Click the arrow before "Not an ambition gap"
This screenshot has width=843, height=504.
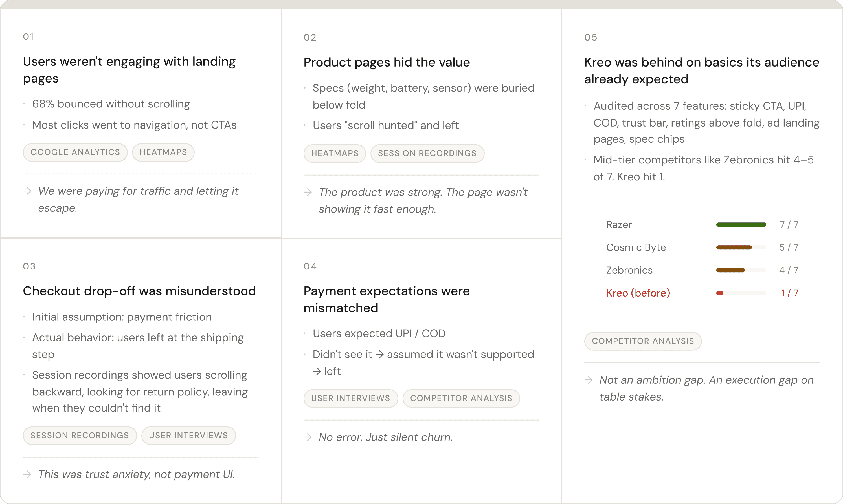point(589,380)
